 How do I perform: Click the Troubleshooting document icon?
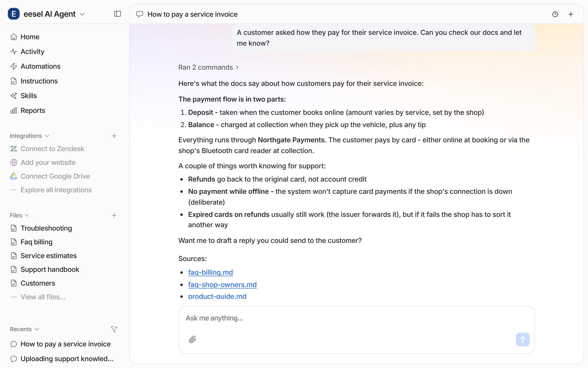14,228
